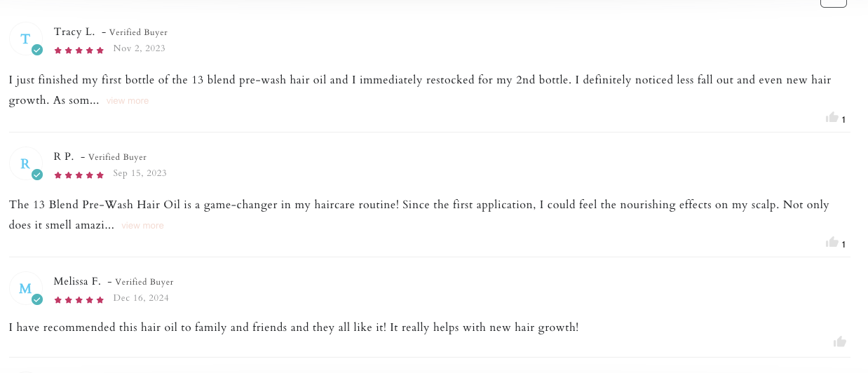Click Melissa F. reviewer name
Viewport: 868px width, 373px height.
(77, 281)
